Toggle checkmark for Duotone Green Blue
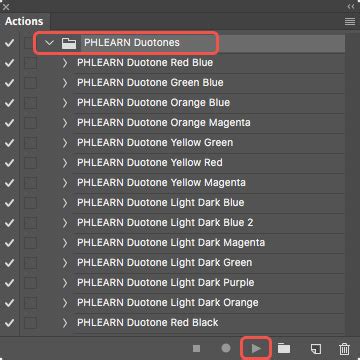360x360 pixels. point(10,83)
